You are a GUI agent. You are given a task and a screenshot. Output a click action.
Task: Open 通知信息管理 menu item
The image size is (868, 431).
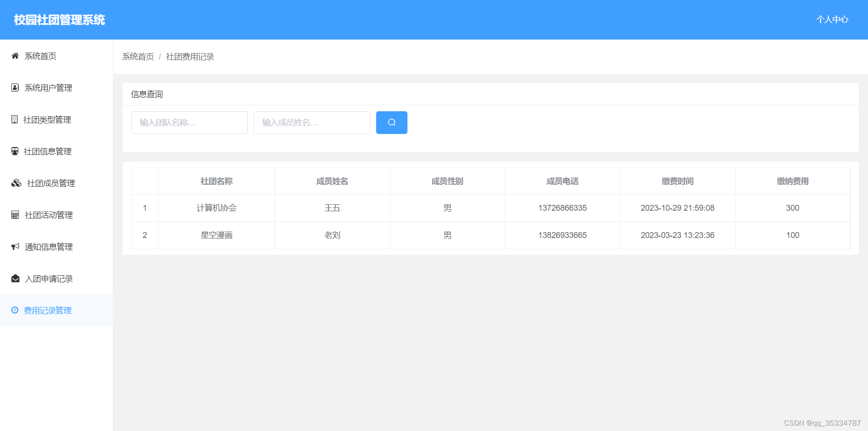(56, 247)
